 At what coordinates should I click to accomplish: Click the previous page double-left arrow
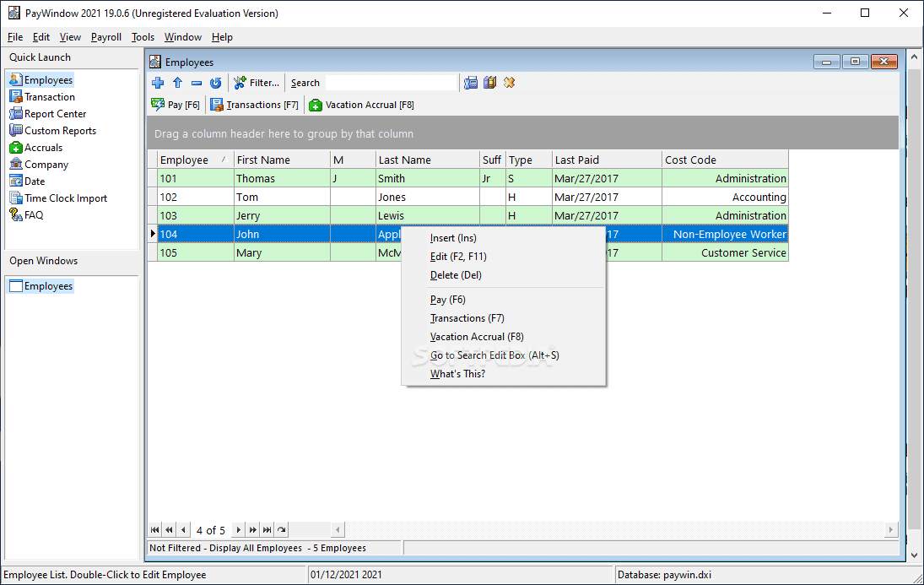169,529
